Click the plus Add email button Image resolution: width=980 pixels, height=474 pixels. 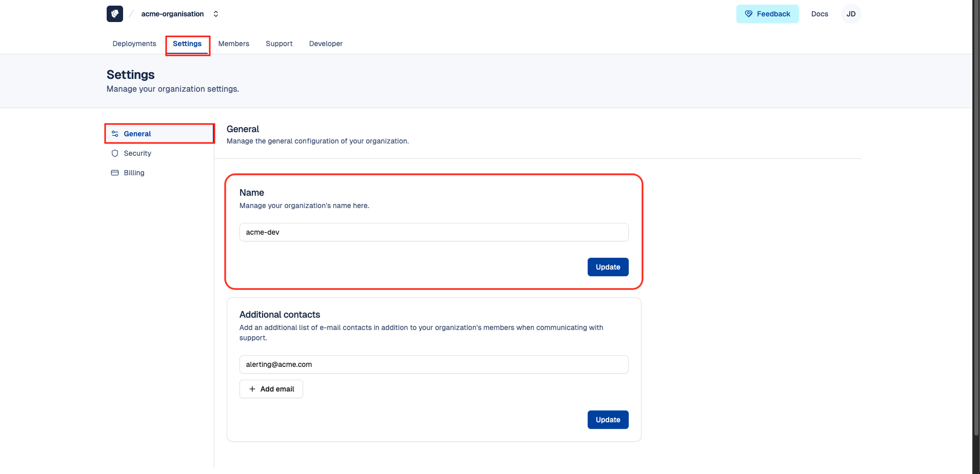click(271, 389)
